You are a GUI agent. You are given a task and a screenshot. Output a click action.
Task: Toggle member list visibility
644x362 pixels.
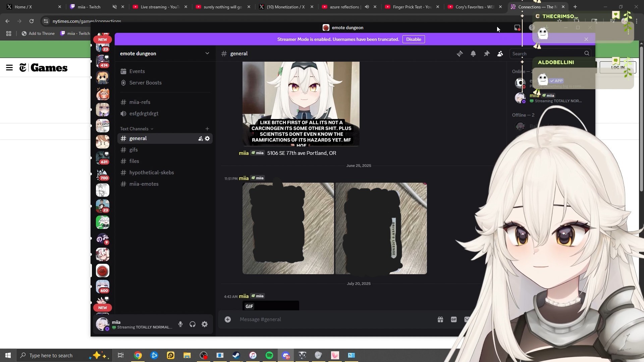[500, 54]
